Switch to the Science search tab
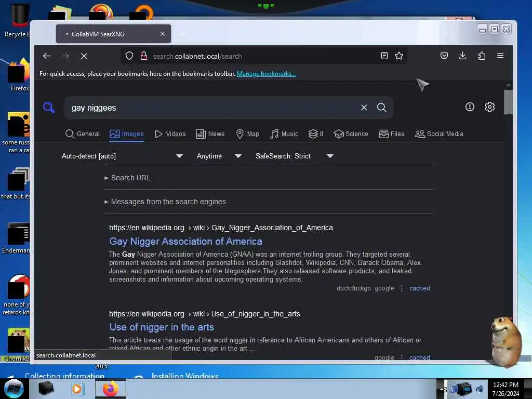 351,134
